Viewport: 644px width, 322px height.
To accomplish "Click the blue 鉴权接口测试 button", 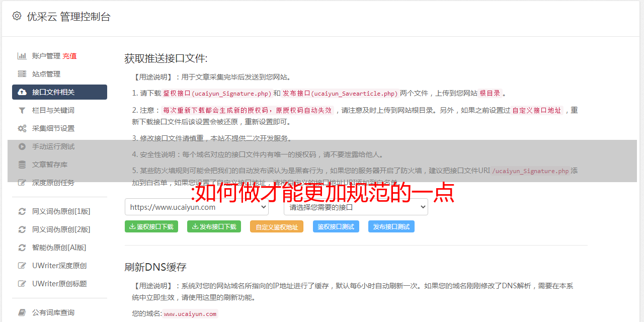I will [336, 226].
